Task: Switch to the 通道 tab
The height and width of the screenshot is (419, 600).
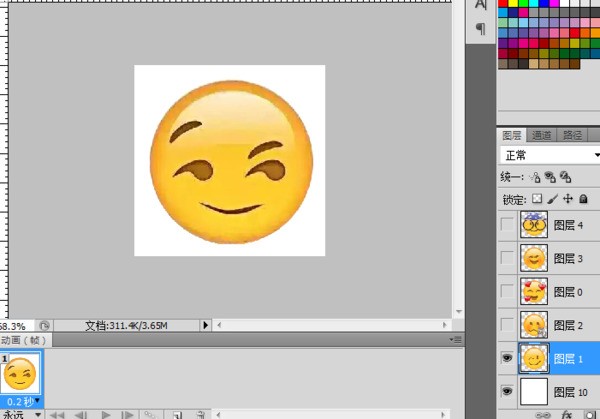Action: (x=541, y=135)
